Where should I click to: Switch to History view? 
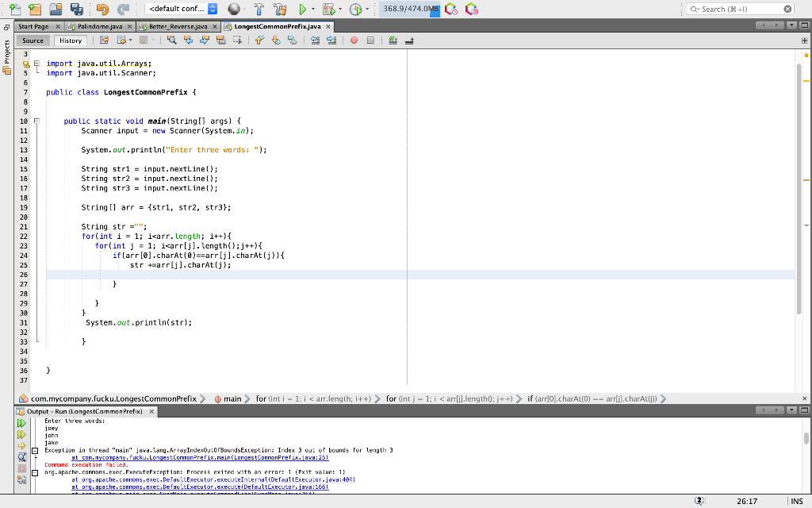click(71, 40)
